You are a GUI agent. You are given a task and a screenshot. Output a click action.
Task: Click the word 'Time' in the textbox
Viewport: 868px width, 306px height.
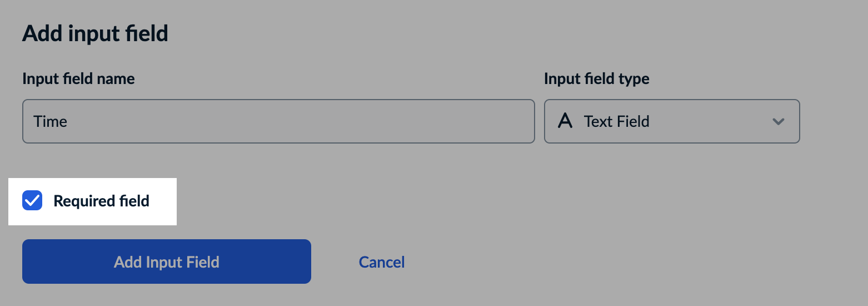click(x=50, y=121)
